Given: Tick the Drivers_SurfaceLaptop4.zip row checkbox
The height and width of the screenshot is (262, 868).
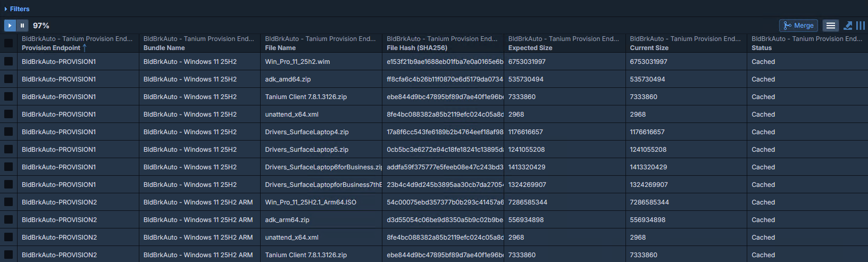Looking at the screenshot, I should [9, 132].
